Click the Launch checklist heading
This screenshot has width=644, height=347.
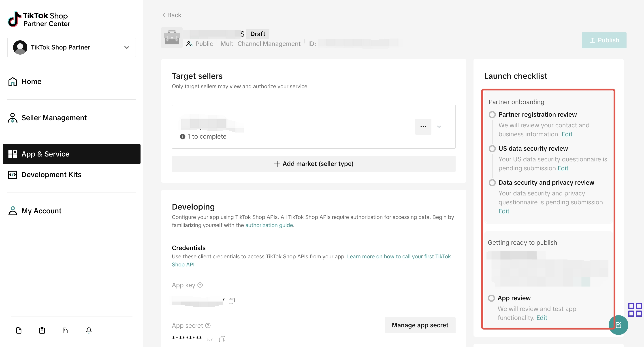pyautogui.click(x=516, y=76)
